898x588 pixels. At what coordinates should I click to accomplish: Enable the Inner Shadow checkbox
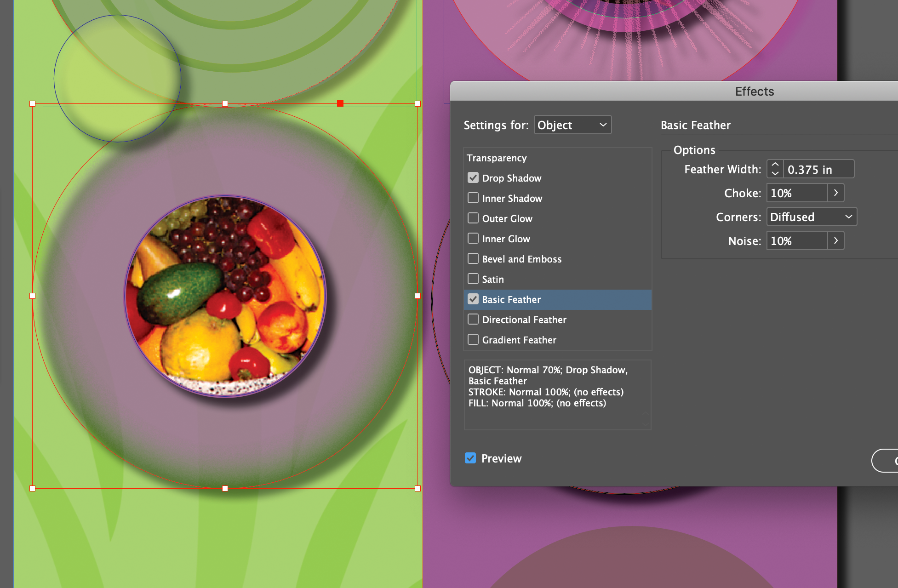pyautogui.click(x=473, y=198)
